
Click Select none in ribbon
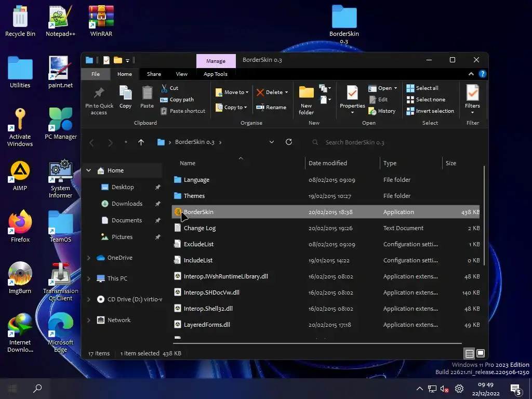pyautogui.click(x=426, y=100)
